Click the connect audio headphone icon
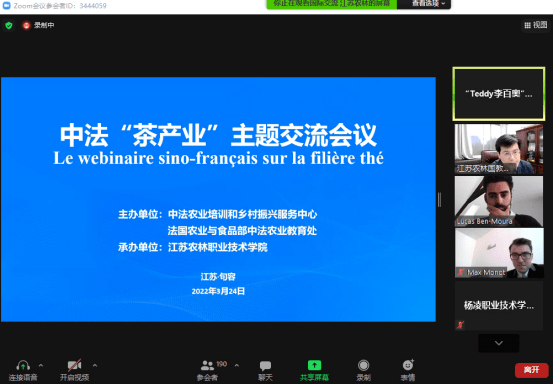The image size is (554, 385). (x=23, y=365)
